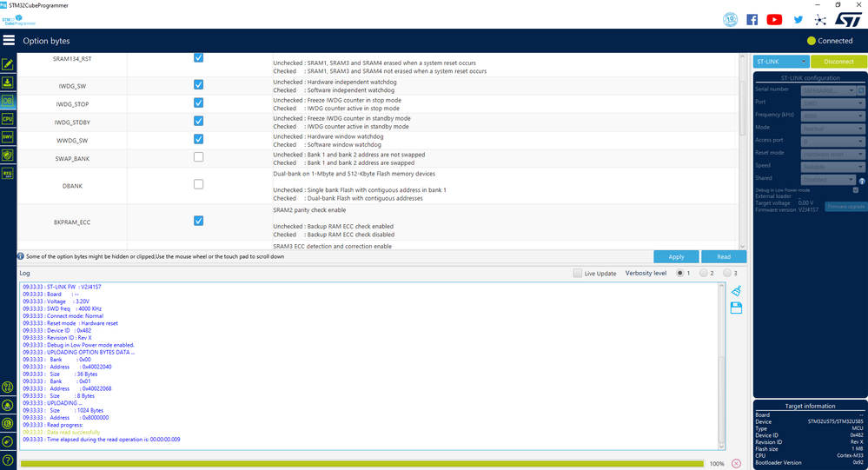Select verbosity level 1 radio button

pos(679,273)
